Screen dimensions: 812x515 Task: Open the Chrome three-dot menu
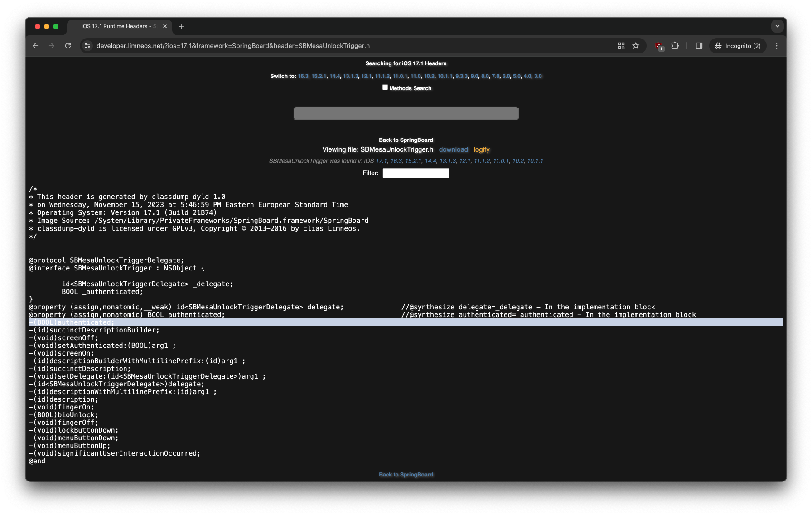click(x=777, y=46)
